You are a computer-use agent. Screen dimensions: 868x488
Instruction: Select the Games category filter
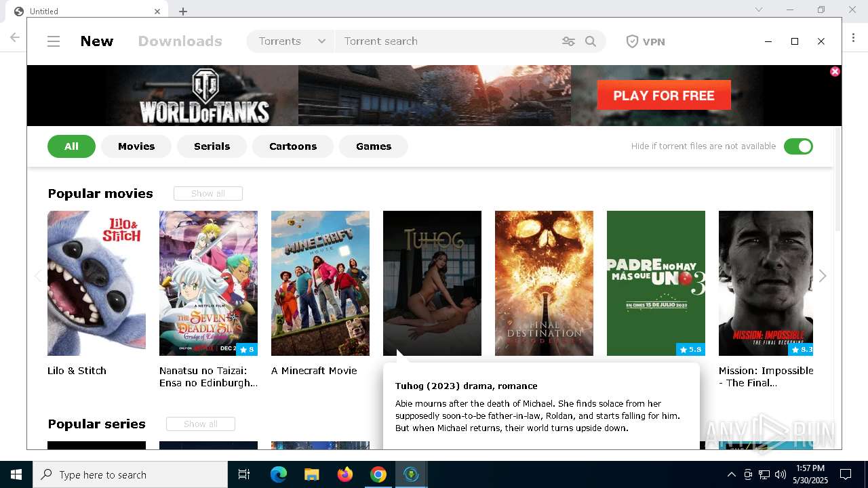(x=374, y=146)
